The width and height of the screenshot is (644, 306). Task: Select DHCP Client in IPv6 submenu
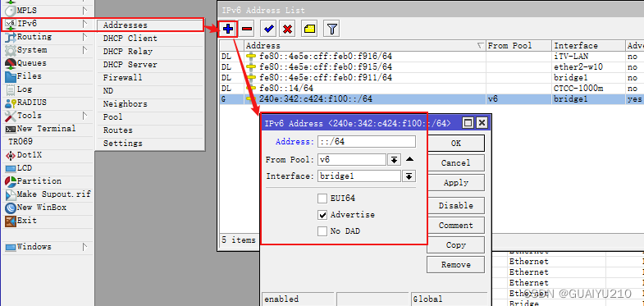[150, 39]
